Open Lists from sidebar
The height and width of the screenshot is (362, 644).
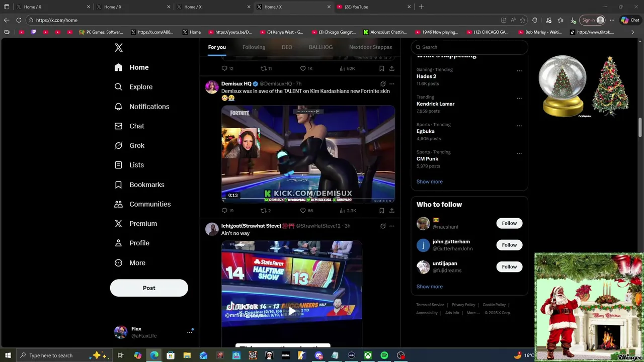point(129,165)
